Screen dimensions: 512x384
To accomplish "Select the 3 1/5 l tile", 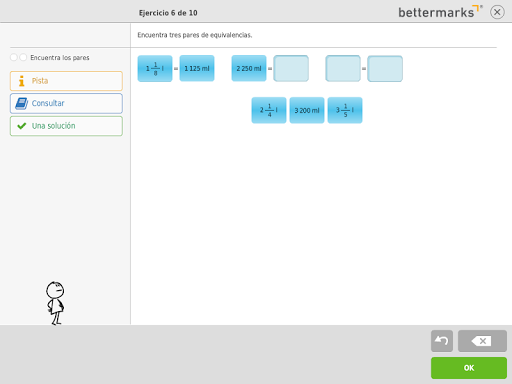I will [x=345, y=110].
